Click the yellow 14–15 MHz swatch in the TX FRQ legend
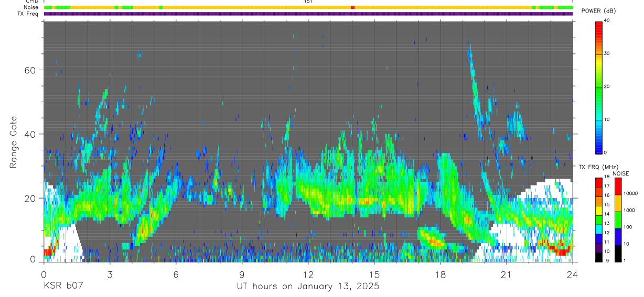Viewport: 644px width, 297px height. [x=599, y=210]
